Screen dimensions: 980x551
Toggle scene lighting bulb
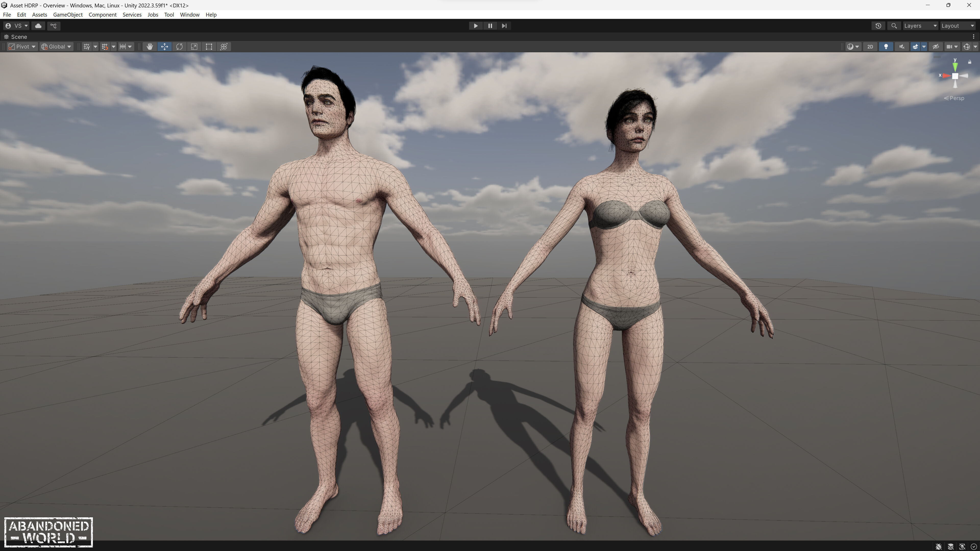(x=886, y=46)
